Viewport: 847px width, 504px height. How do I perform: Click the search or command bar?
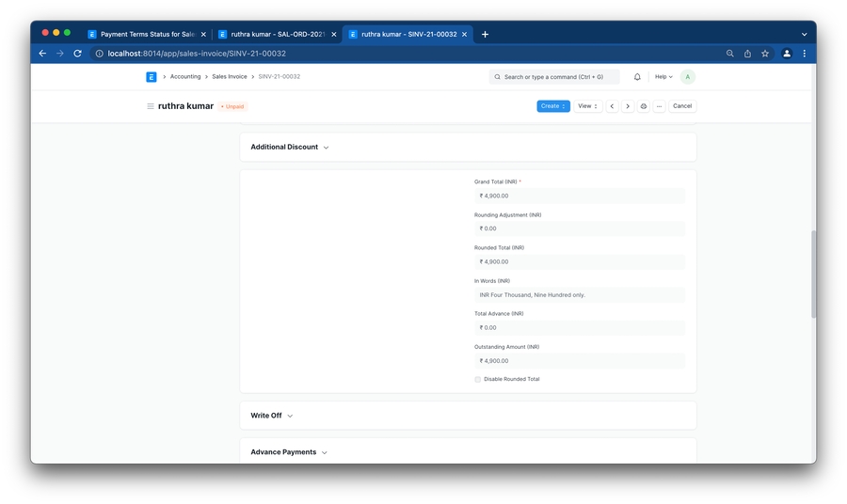click(554, 77)
